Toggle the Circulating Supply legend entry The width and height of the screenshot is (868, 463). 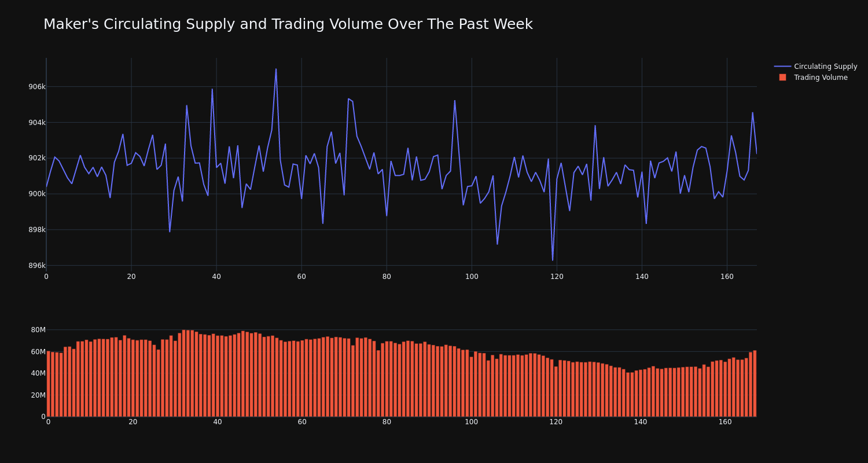(816, 67)
